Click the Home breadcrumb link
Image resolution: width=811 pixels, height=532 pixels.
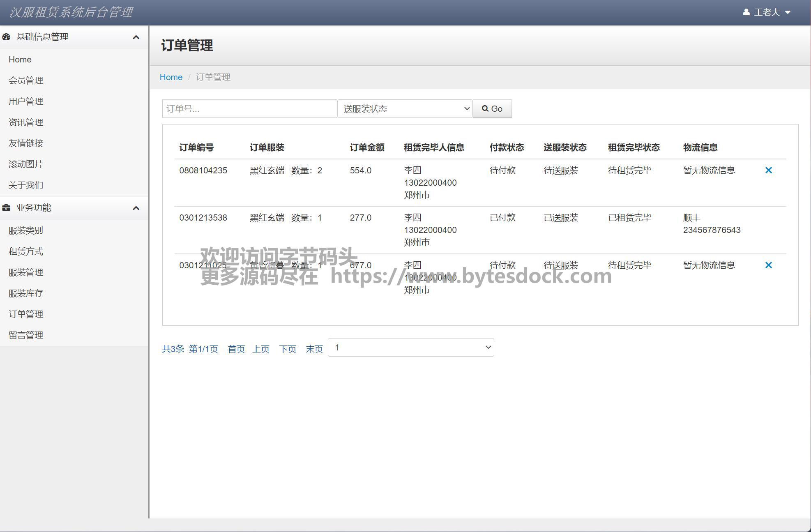click(171, 77)
